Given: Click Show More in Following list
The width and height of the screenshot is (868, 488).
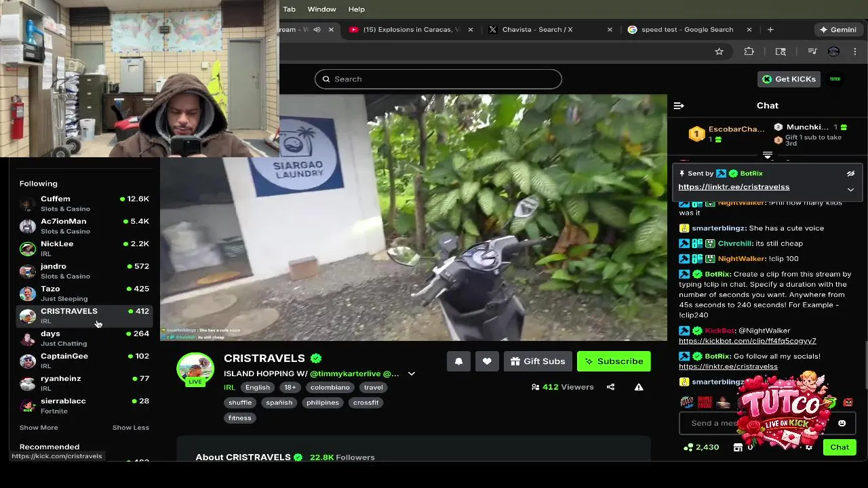Looking at the screenshot, I should pyautogui.click(x=39, y=428).
